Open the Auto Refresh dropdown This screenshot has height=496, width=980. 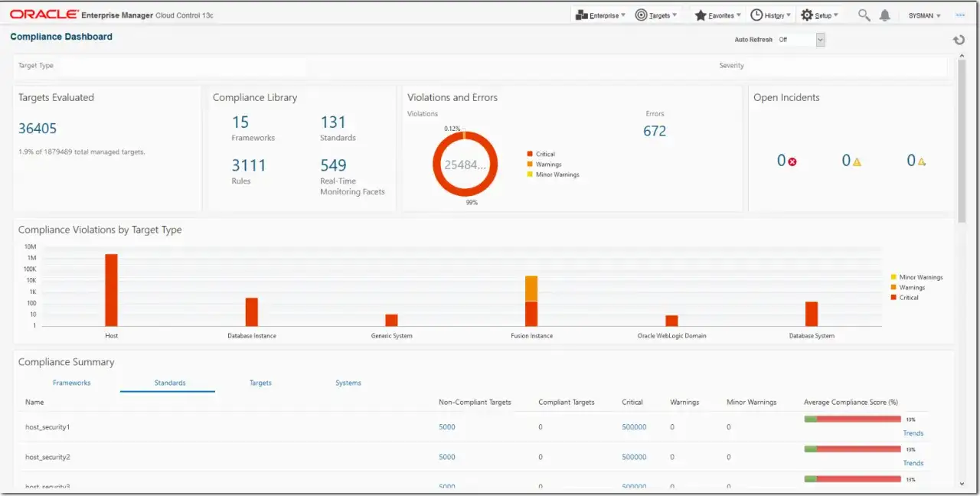coord(802,40)
